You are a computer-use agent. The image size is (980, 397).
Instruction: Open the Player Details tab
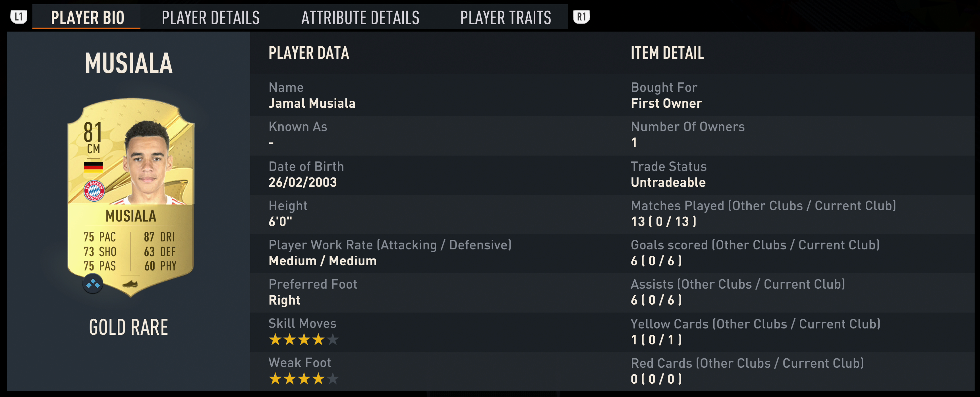pos(210,18)
